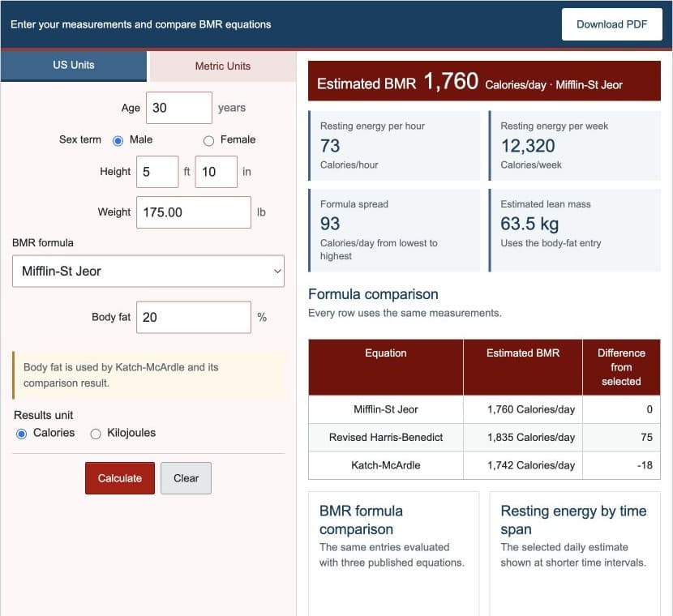This screenshot has height=616, width=673.
Task: Click the Estimated BMR column header
Action: (523, 367)
